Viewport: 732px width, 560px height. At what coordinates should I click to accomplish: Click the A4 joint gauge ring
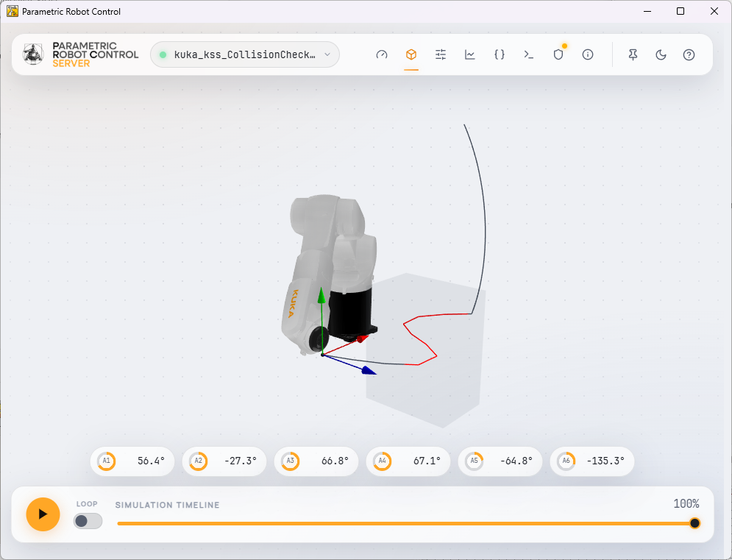383,461
